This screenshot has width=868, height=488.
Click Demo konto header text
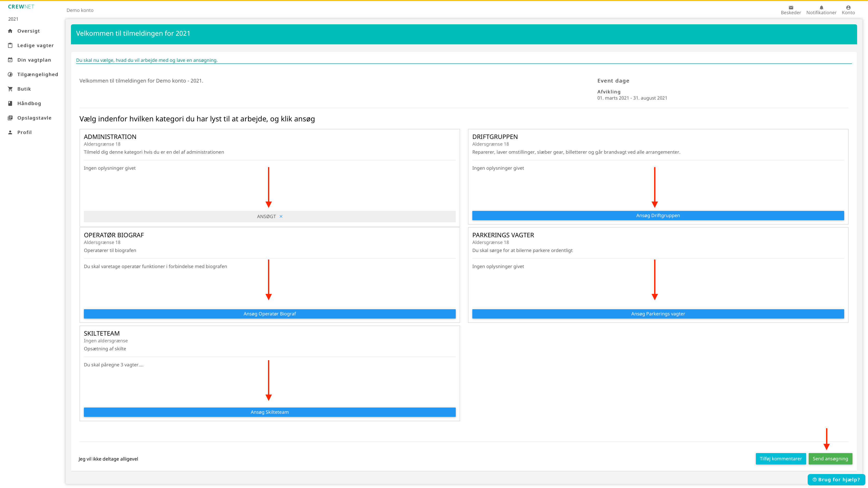pyautogui.click(x=80, y=10)
